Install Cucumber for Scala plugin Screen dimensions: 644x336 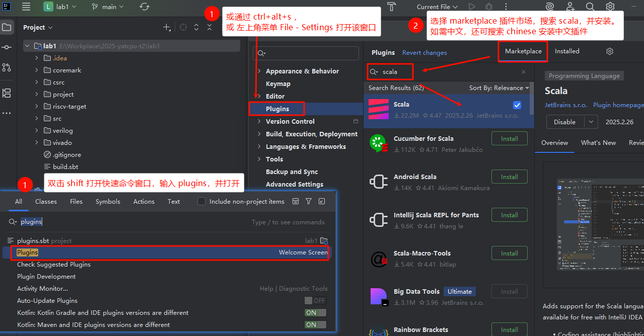[x=510, y=138]
